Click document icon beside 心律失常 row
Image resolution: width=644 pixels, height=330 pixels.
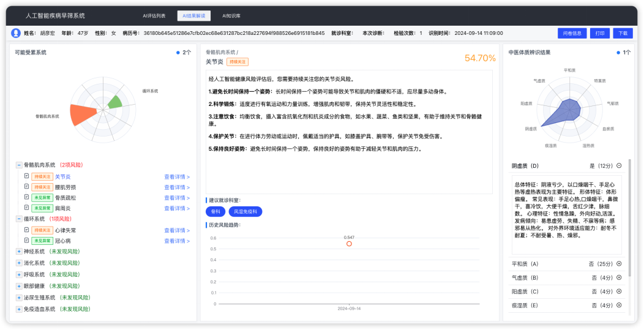[x=27, y=230]
